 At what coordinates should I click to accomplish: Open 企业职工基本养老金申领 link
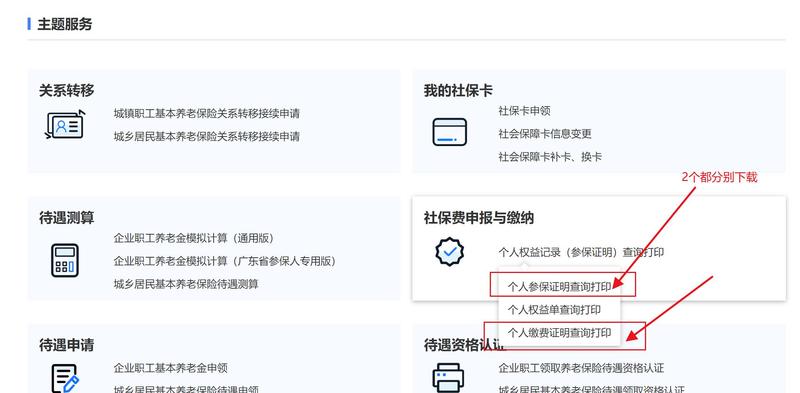click(x=170, y=368)
